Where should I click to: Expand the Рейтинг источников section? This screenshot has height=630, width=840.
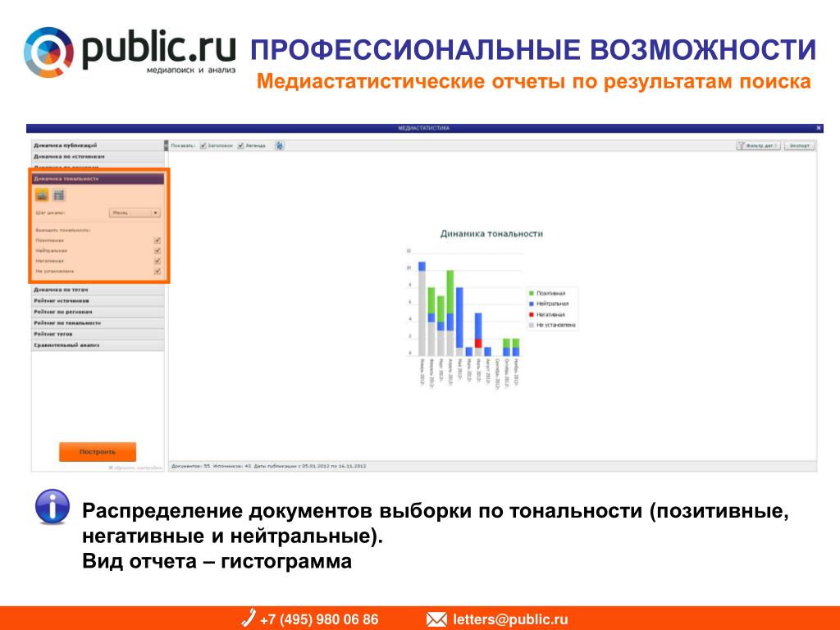coord(98,300)
